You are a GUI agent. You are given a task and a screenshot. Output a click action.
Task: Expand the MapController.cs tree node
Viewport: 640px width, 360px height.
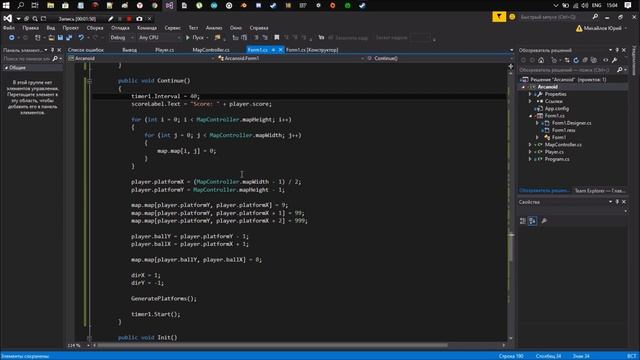pyautogui.click(x=530, y=144)
